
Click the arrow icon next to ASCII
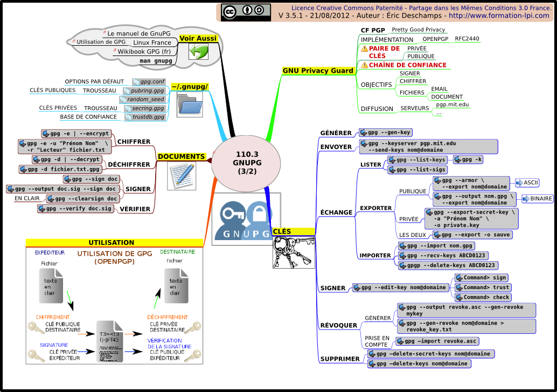(x=519, y=183)
